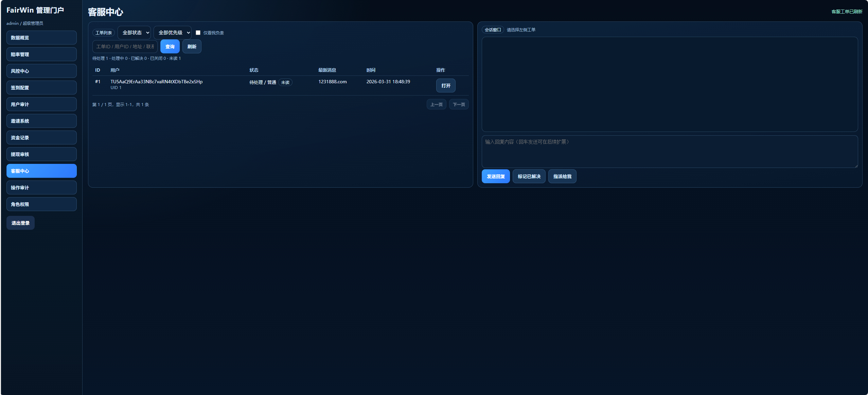868x395 pixels.
Task: Open ticket #1 with 打开 button
Action: pos(446,86)
